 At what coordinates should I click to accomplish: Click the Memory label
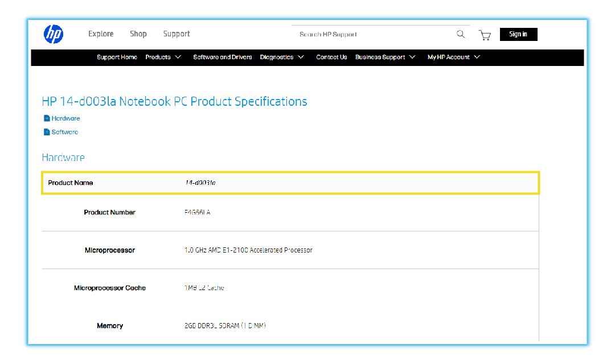click(x=110, y=326)
